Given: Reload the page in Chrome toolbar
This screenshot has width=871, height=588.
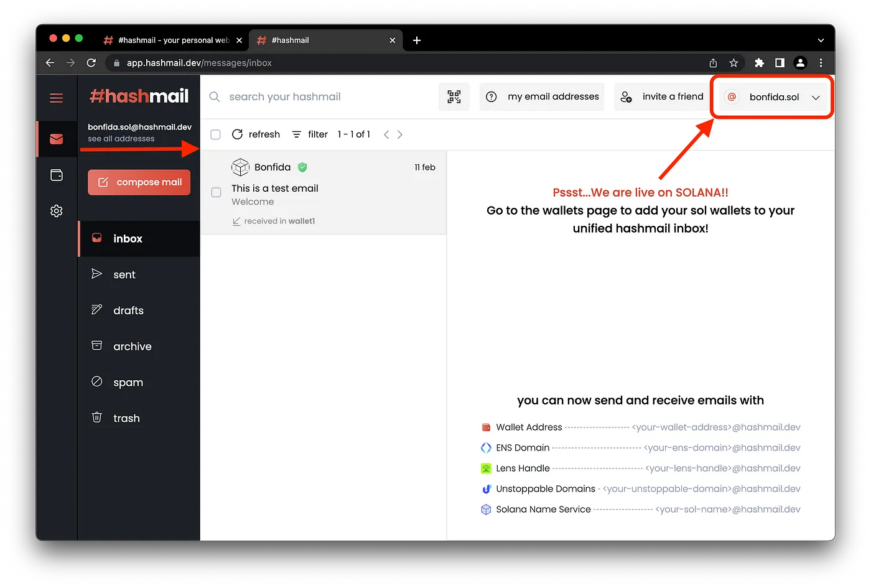Looking at the screenshot, I should point(91,63).
